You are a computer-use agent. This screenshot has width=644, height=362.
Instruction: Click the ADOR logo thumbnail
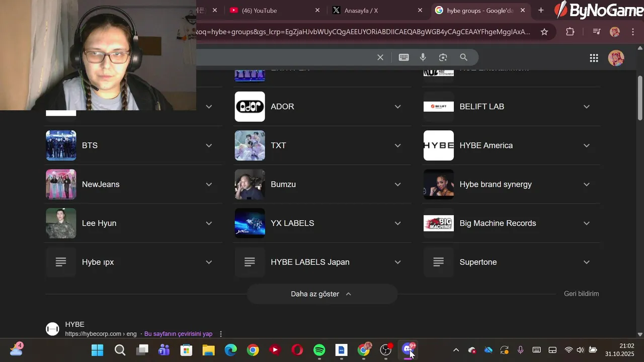[x=250, y=107]
